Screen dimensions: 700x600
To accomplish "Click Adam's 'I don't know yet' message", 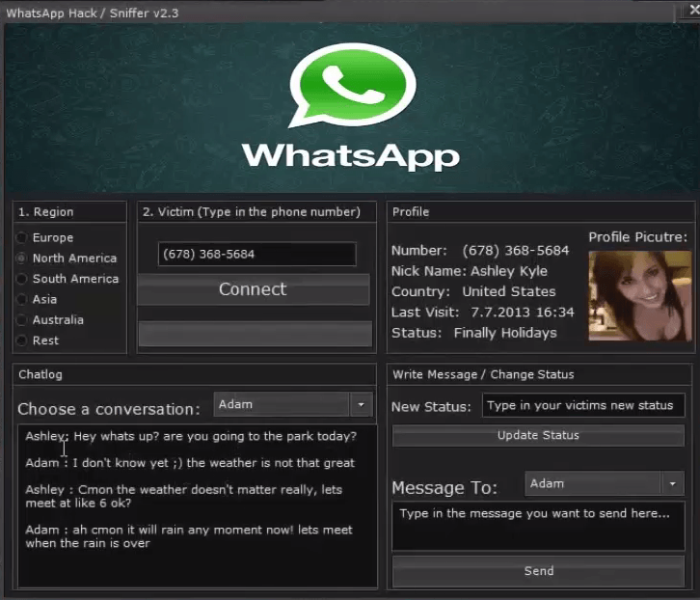I will click(190, 463).
